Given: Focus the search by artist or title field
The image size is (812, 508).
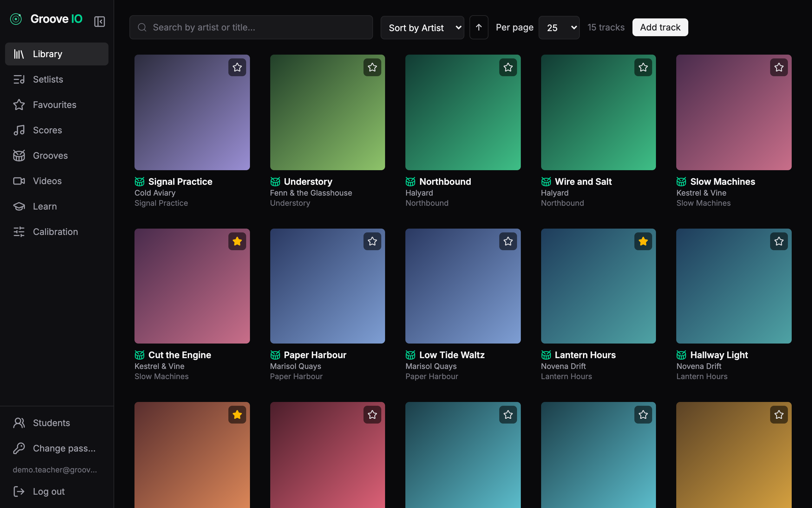Looking at the screenshot, I should (251, 27).
